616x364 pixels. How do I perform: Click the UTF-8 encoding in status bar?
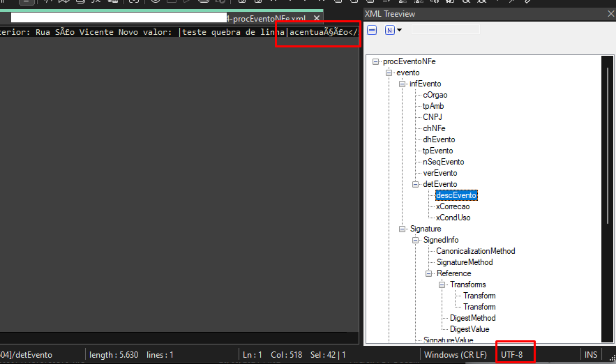(x=511, y=355)
